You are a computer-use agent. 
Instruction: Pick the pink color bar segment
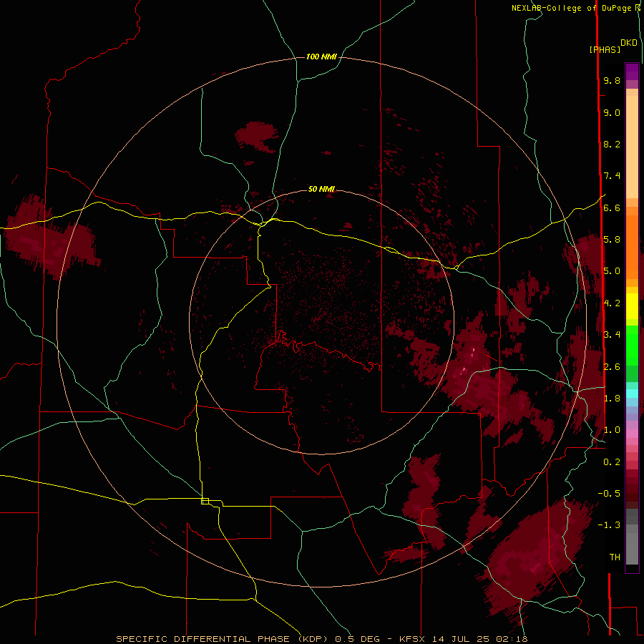(632, 434)
